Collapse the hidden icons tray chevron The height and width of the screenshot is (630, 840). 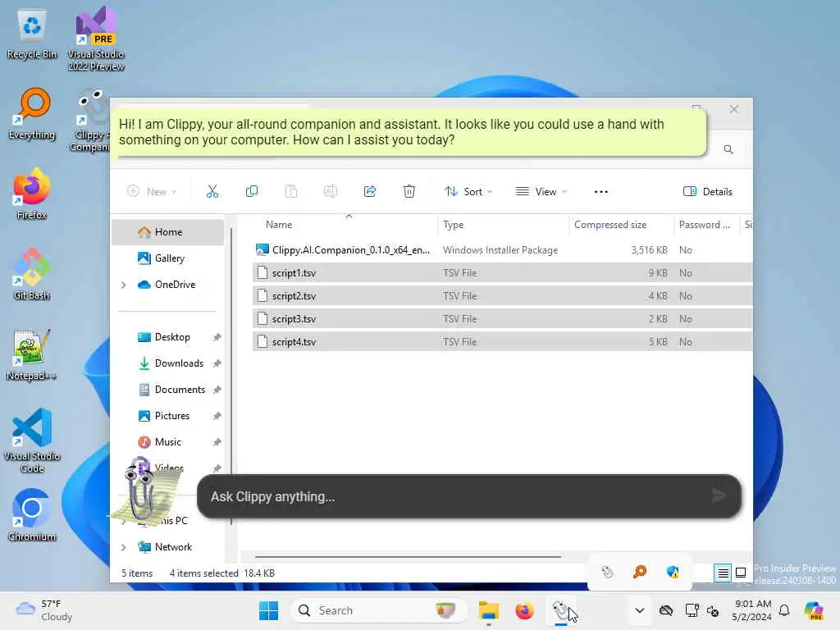click(640, 610)
